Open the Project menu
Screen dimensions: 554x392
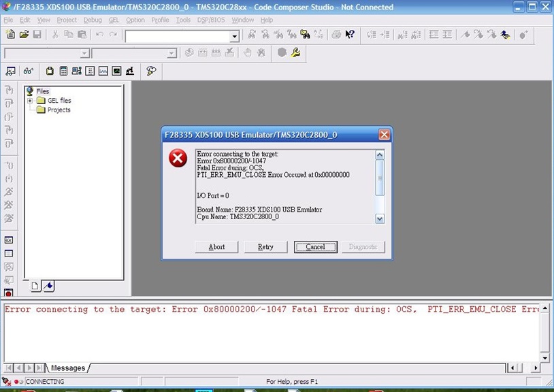(67, 20)
